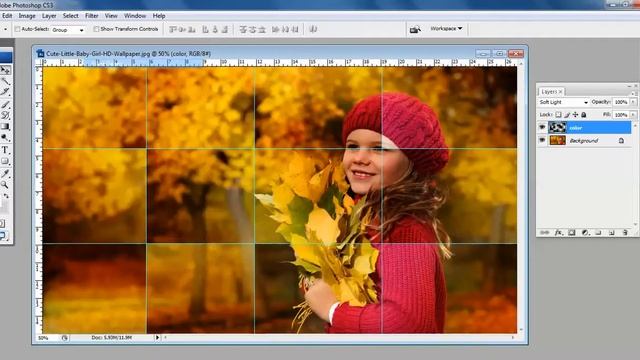Open the Select menu
This screenshot has width=640, height=360.
point(70,16)
